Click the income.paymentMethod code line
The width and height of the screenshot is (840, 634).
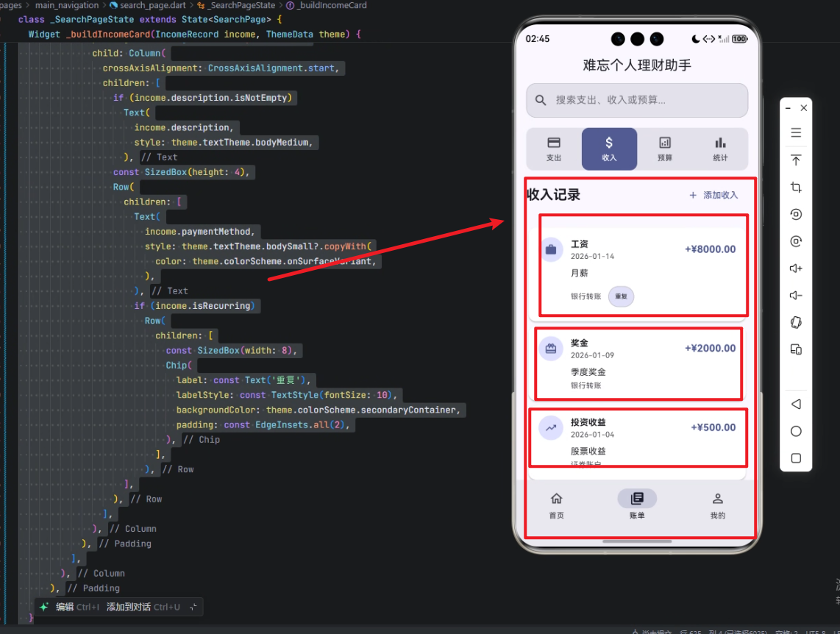(x=200, y=232)
